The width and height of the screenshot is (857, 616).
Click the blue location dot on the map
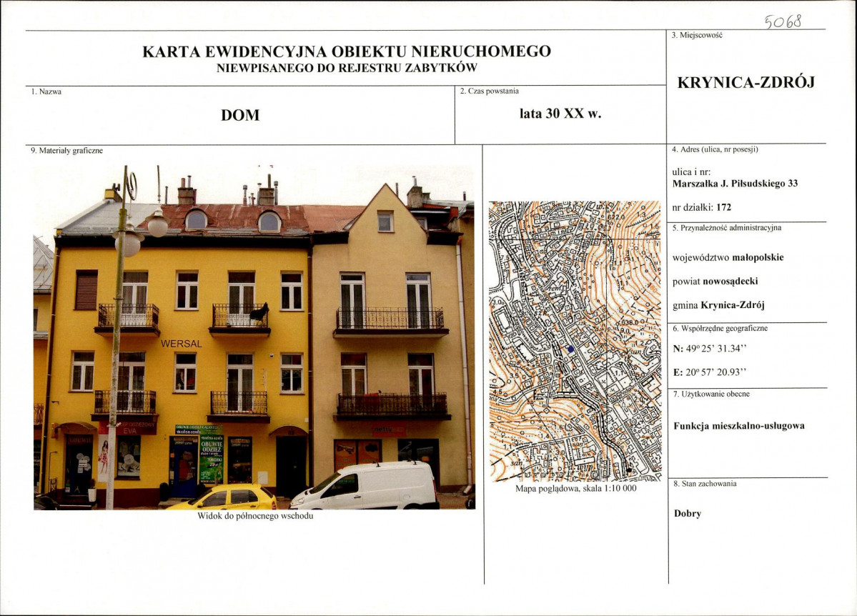[x=570, y=349]
